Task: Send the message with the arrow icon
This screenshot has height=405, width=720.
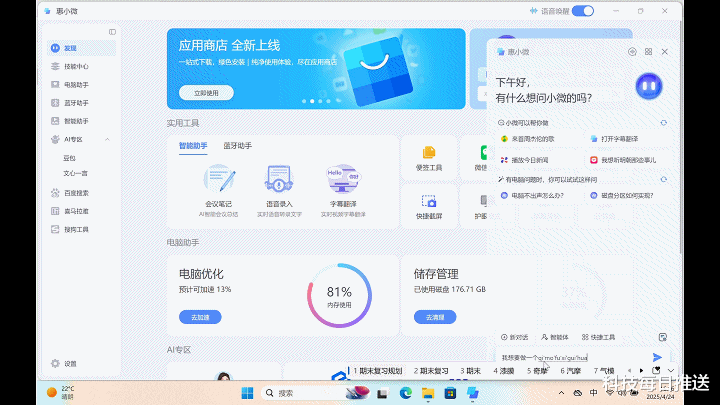Action: 657,357
